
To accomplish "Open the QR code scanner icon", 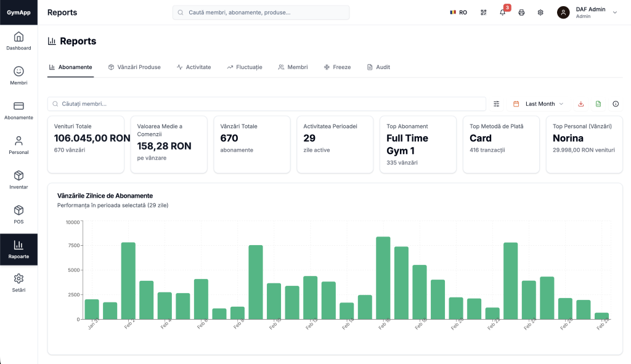I will (x=483, y=12).
